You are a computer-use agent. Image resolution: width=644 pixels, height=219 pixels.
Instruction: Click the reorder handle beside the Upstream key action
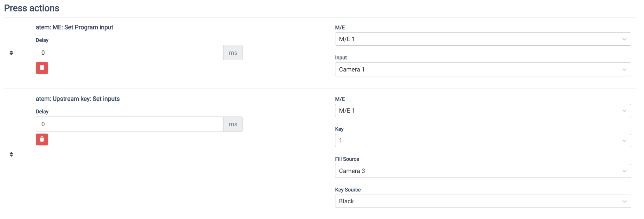tap(11, 153)
